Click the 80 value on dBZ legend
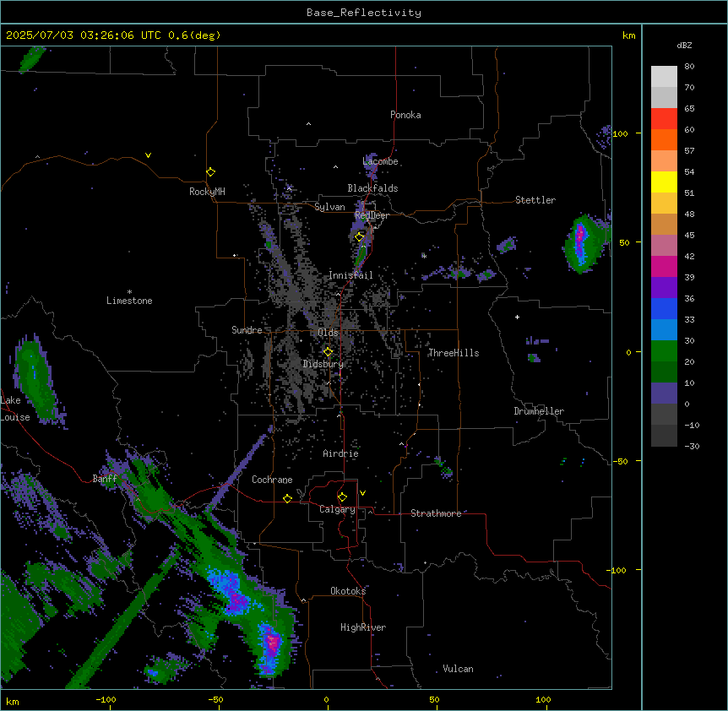Viewport: 728px width, 711px height. pos(689,67)
